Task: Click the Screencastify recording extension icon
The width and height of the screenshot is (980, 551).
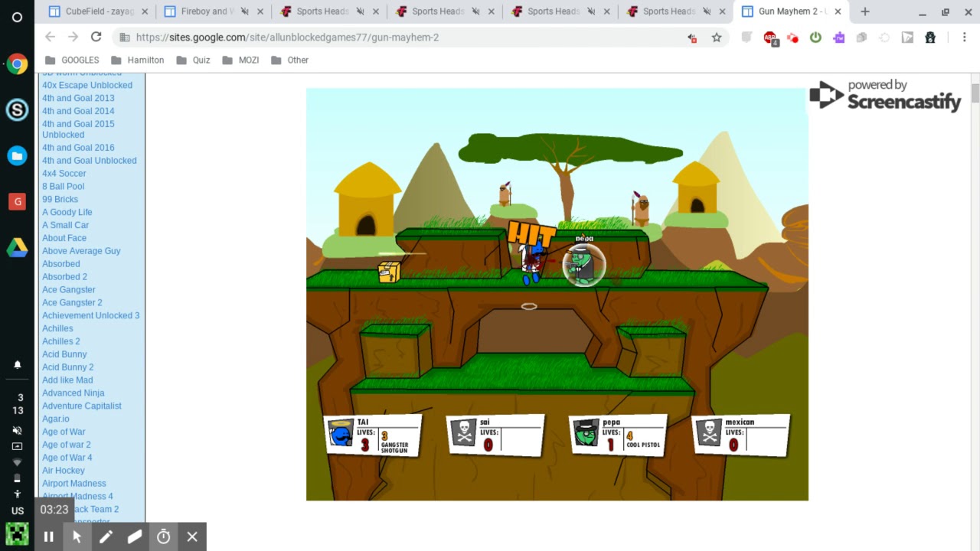Action: click(x=793, y=37)
